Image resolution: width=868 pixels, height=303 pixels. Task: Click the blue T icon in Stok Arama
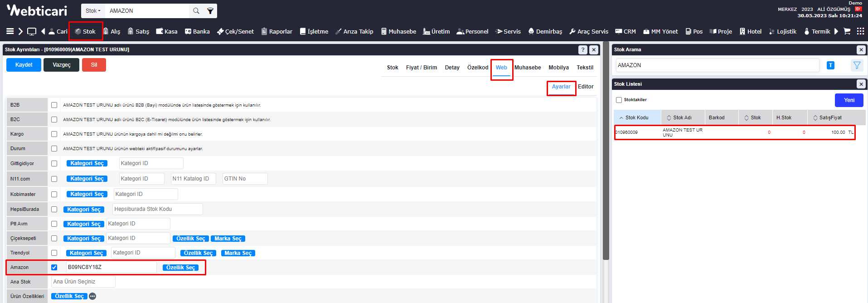click(x=830, y=65)
